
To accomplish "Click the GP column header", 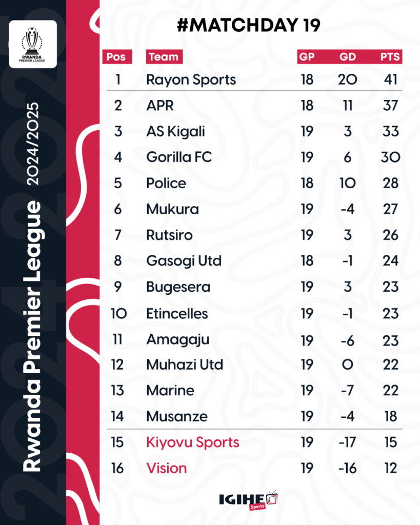I will (x=307, y=56).
